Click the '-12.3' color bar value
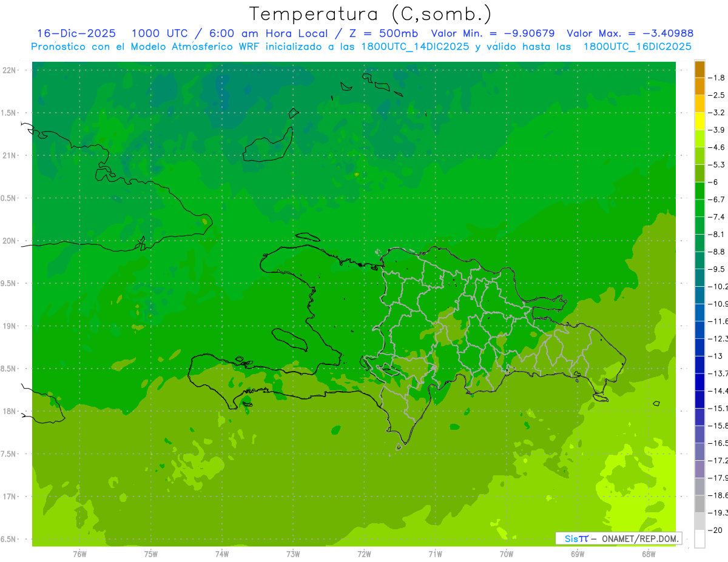This screenshot has width=728, height=562. tap(718, 338)
